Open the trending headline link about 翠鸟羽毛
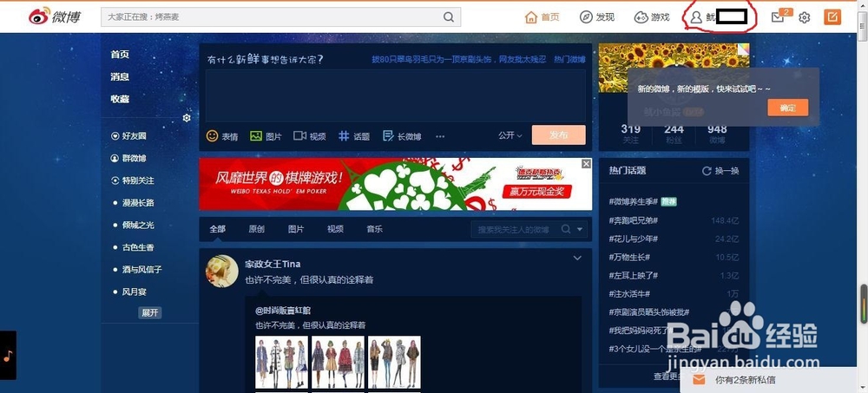Image resolution: width=868 pixels, height=393 pixels. pyautogui.click(x=459, y=59)
